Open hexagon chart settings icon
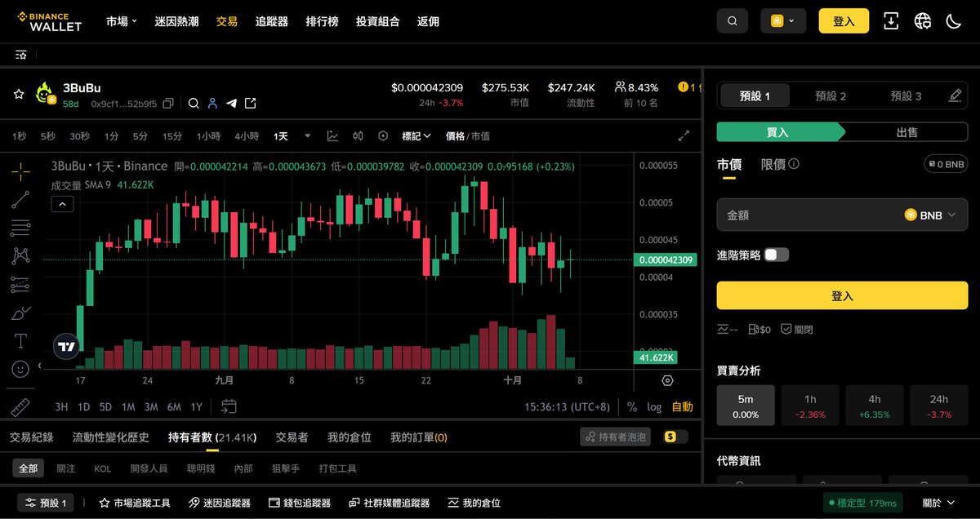 pos(383,136)
